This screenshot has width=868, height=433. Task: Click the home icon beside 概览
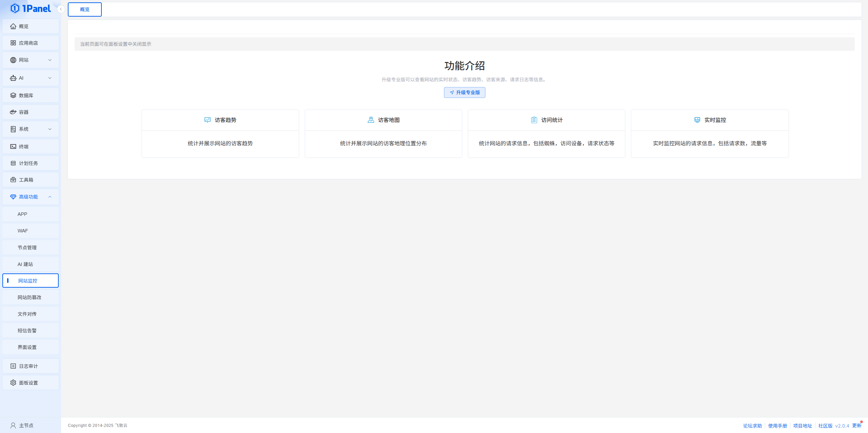pos(13,26)
